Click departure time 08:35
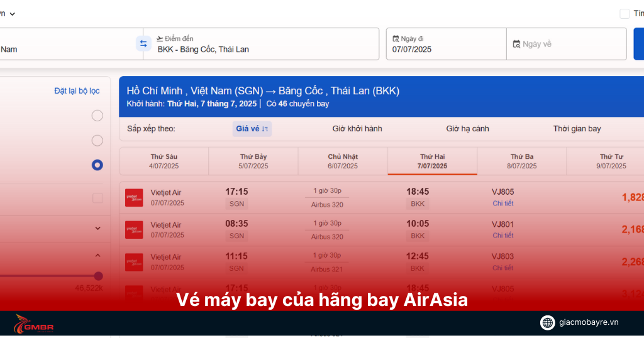644x338 pixels. tap(236, 224)
